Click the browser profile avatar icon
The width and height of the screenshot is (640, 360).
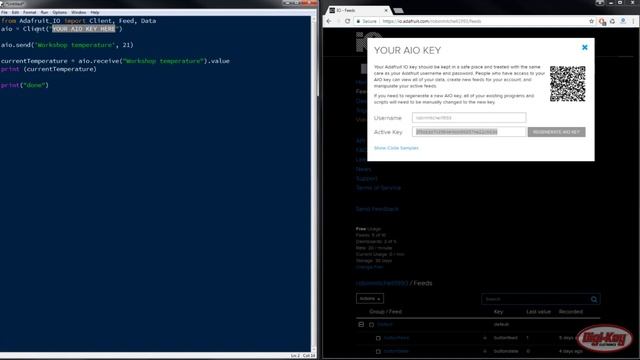point(623,21)
